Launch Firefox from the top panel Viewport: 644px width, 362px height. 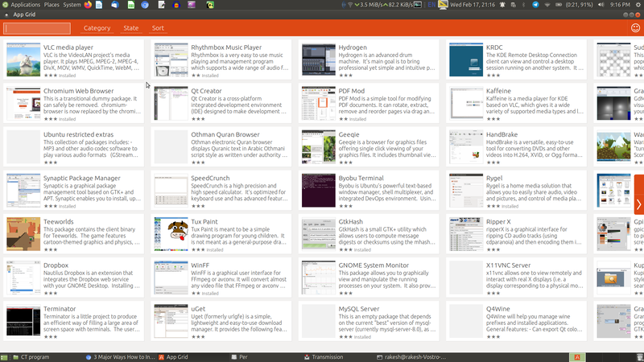tap(88, 5)
